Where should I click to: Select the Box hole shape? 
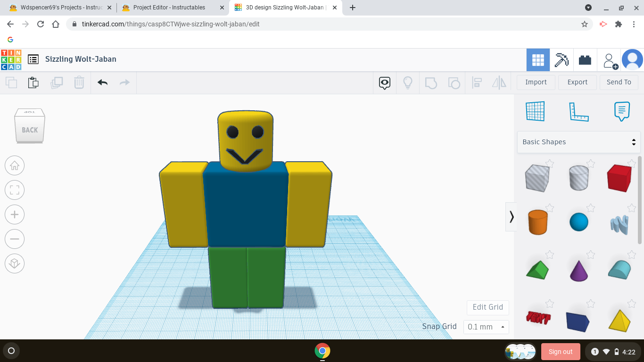[x=537, y=178]
